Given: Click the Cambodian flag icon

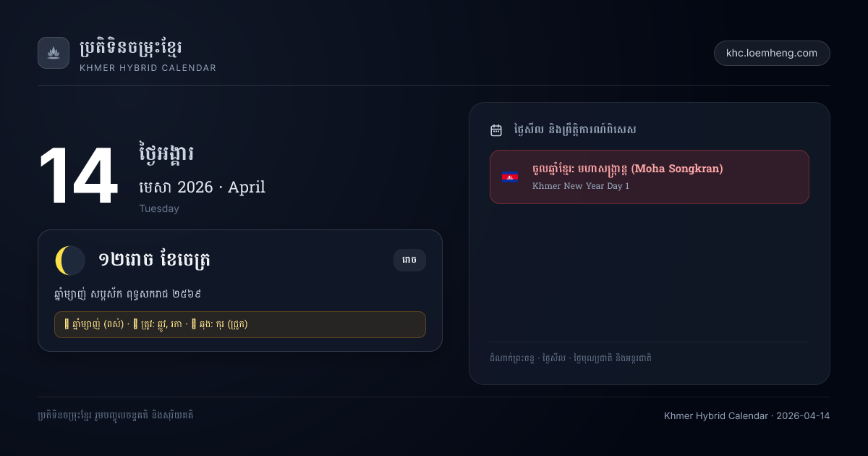Looking at the screenshot, I should coord(510,177).
